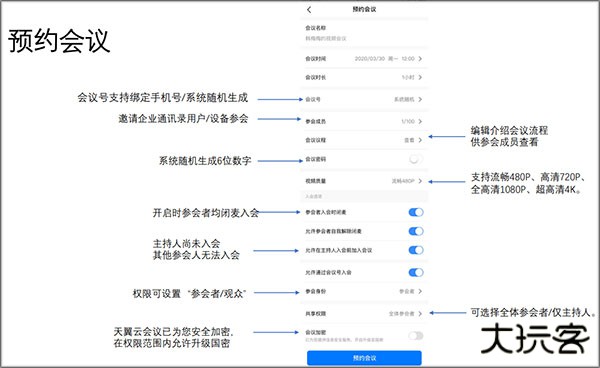Image resolution: width=600 pixels, height=368 pixels.
Task: Expand the 会议时长 duration row chevron
Action: click(420, 77)
